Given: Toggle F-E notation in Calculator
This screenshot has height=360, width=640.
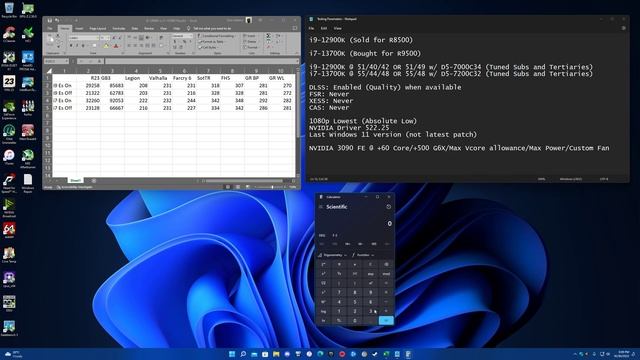Looking at the screenshot, I should click(335, 236).
